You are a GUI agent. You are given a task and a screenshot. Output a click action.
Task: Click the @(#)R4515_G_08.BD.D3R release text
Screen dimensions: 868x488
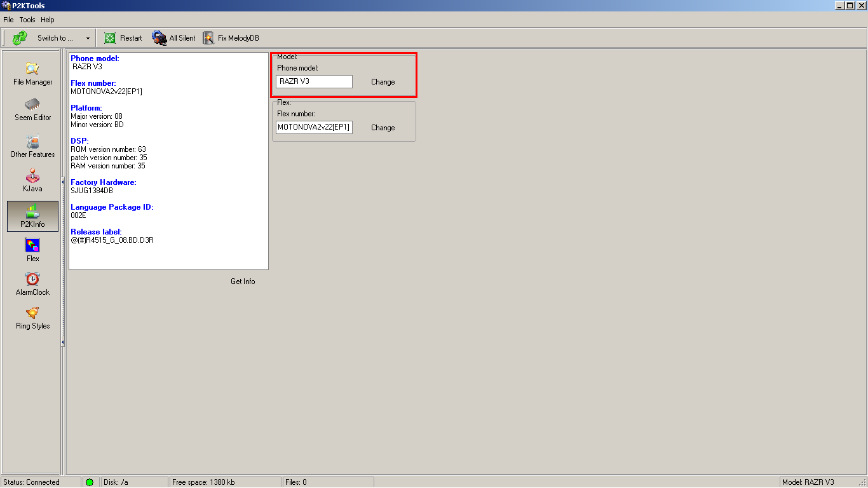point(112,240)
